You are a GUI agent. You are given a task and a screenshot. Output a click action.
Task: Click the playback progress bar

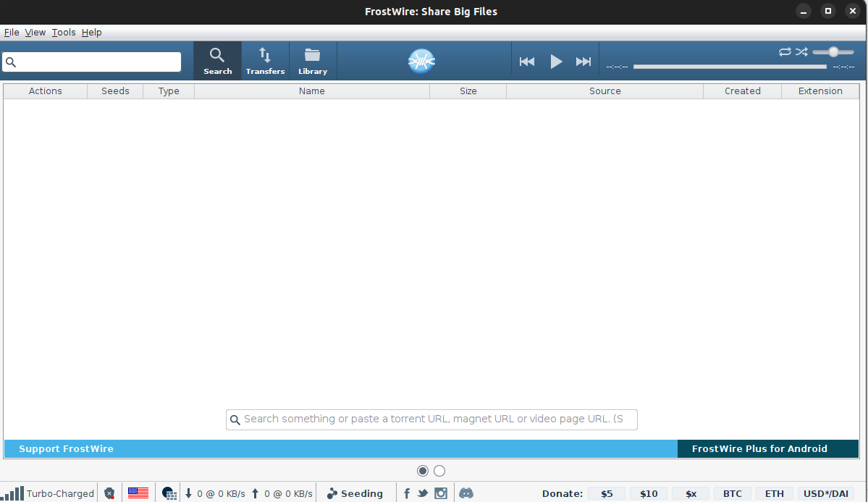click(730, 67)
